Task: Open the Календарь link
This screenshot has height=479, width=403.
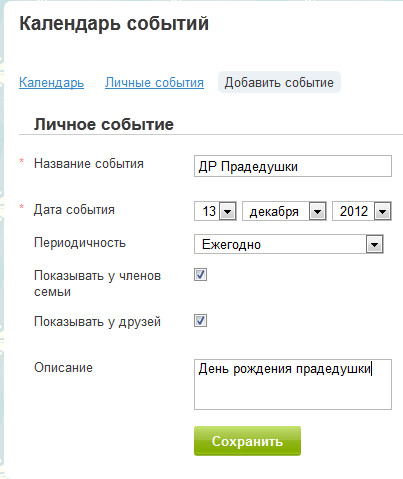Action: (51, 82)
